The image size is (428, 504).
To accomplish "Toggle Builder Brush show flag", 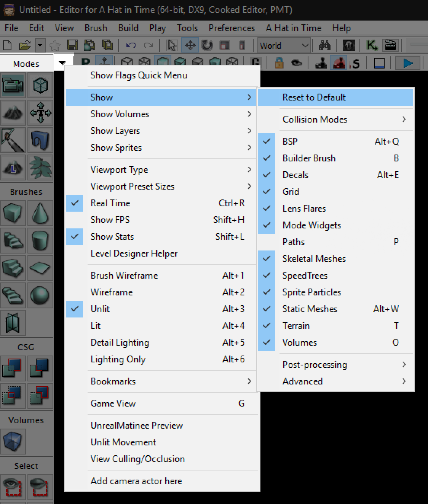I will click(336, 158).
